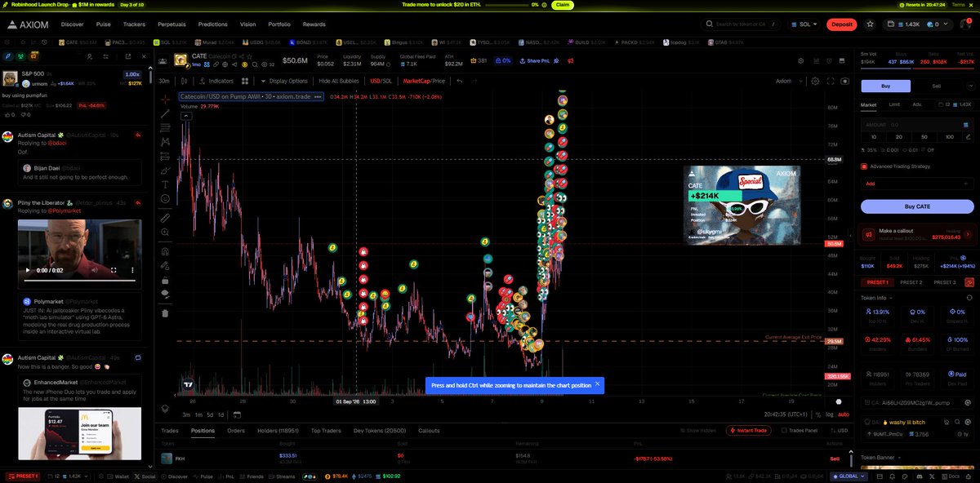Viewport: 980px width, 483px height.
Task: Click the Indicators button
Action: click(x=217, y=81)
